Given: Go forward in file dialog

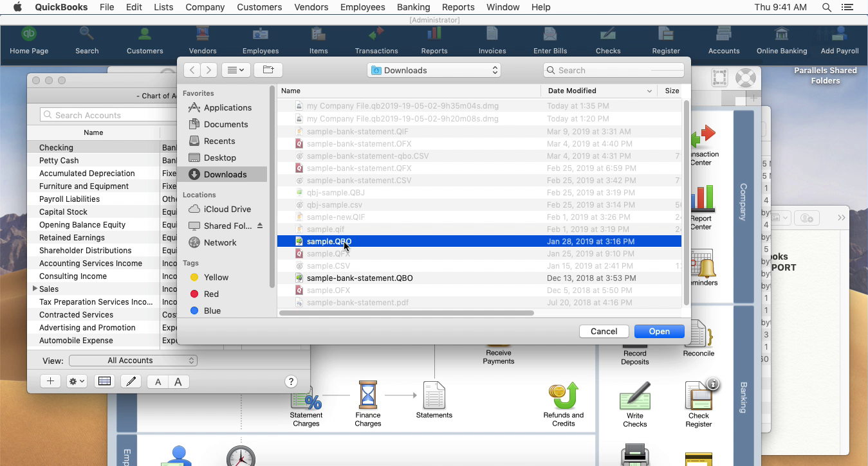Looking at the screenshot, I should (x=208, y=70).
